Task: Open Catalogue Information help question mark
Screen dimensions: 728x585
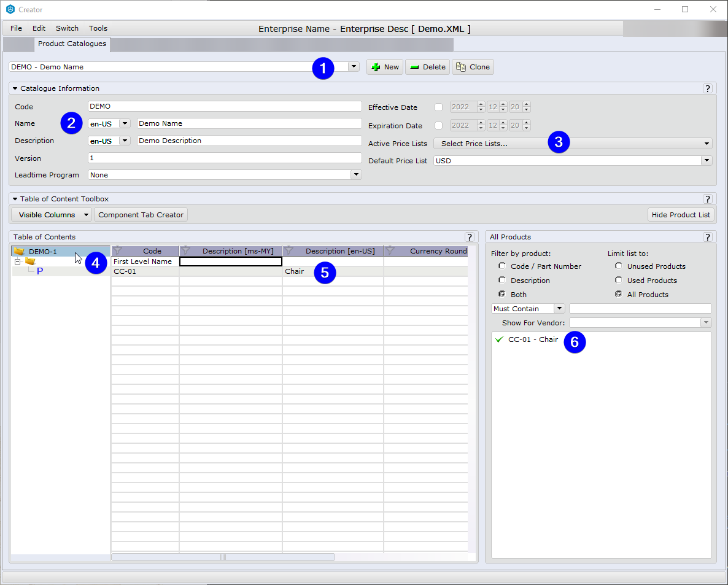Action: pos(707,88)
